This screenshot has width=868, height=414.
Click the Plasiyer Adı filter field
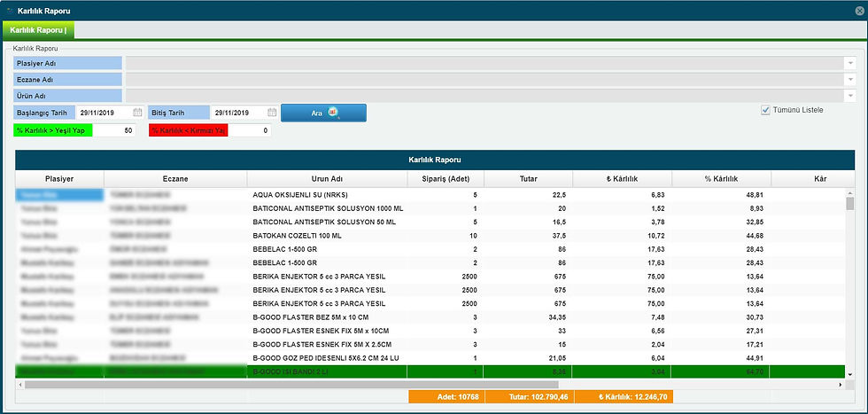click(485, 63)
